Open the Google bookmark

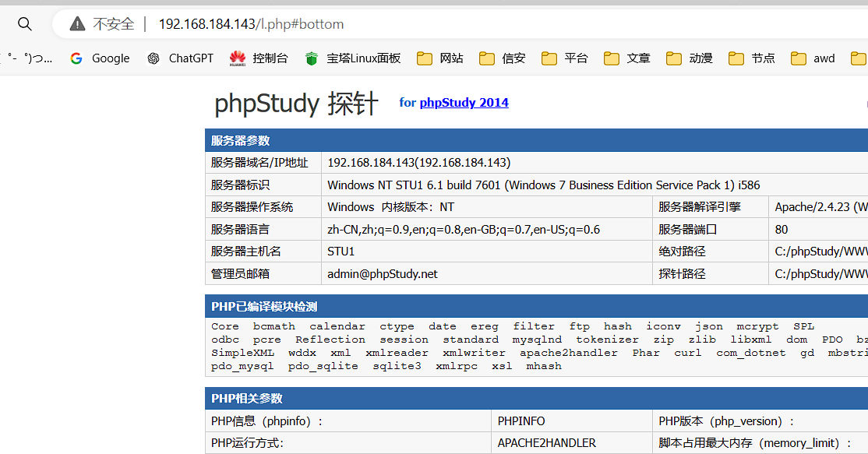(101, 58)
